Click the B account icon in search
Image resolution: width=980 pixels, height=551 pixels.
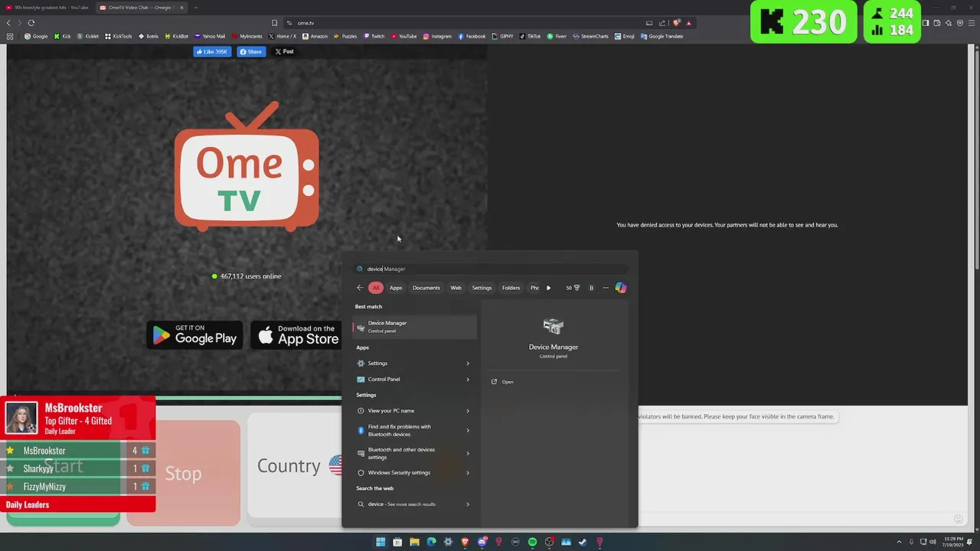(591, 288)
